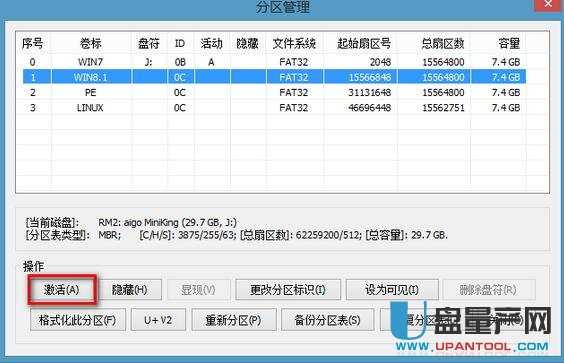Click the U+ V2 button
Screen dimensions: 564x363
[x=158, y=320]
